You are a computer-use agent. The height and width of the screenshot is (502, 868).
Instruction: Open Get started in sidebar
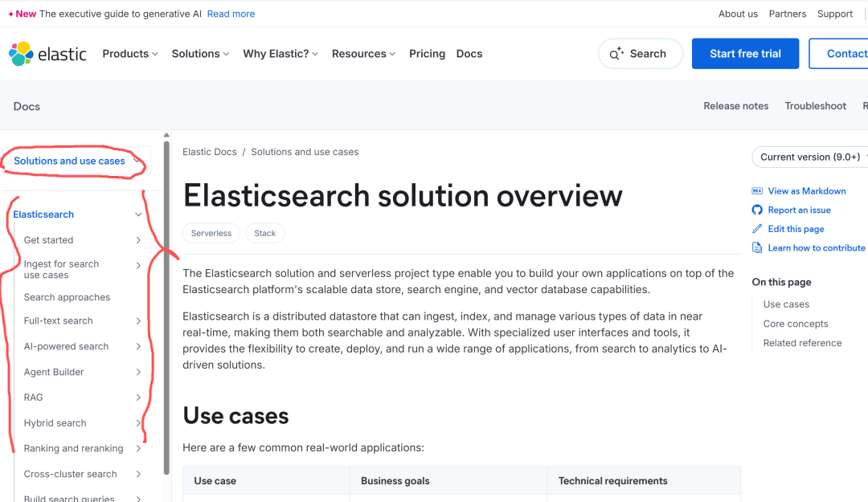click(48, 240)
